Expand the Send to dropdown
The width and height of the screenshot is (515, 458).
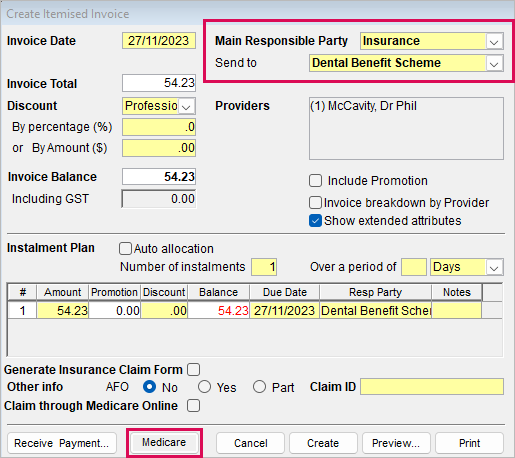(494, 63)
